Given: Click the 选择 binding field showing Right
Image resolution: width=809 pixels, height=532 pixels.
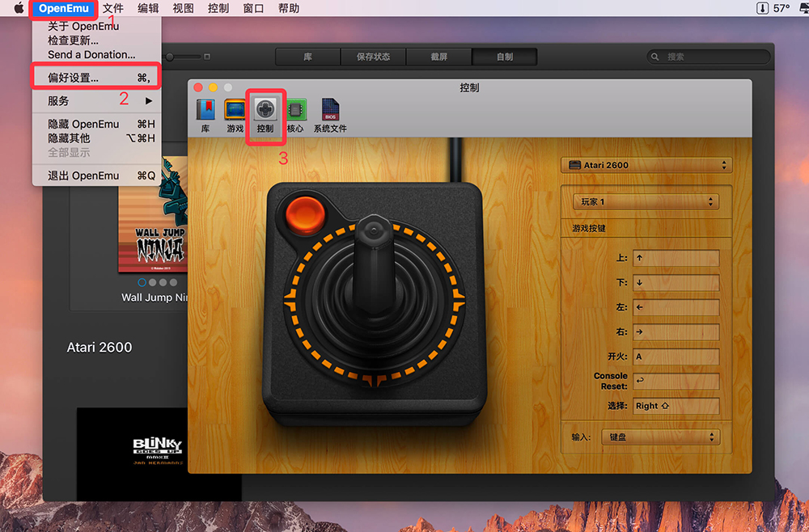Looking at the screenshot, I should tap(676, 406).
